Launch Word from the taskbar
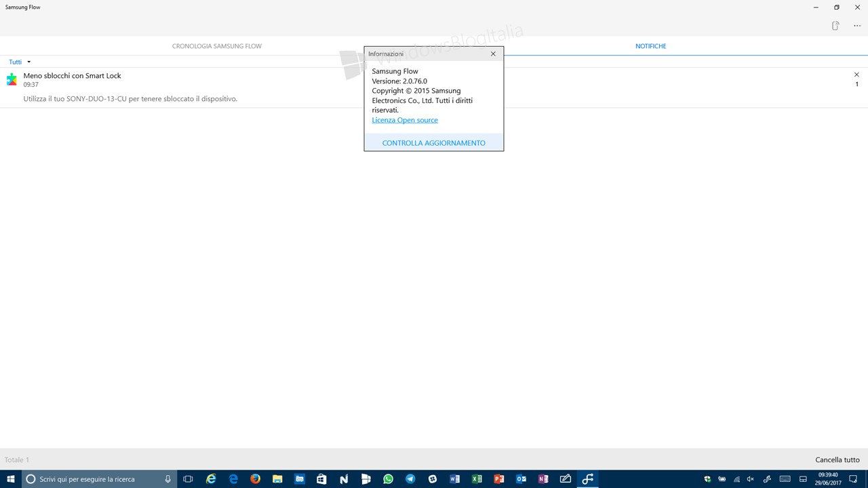Screen dimensions: 868x488 click(454, 479)
